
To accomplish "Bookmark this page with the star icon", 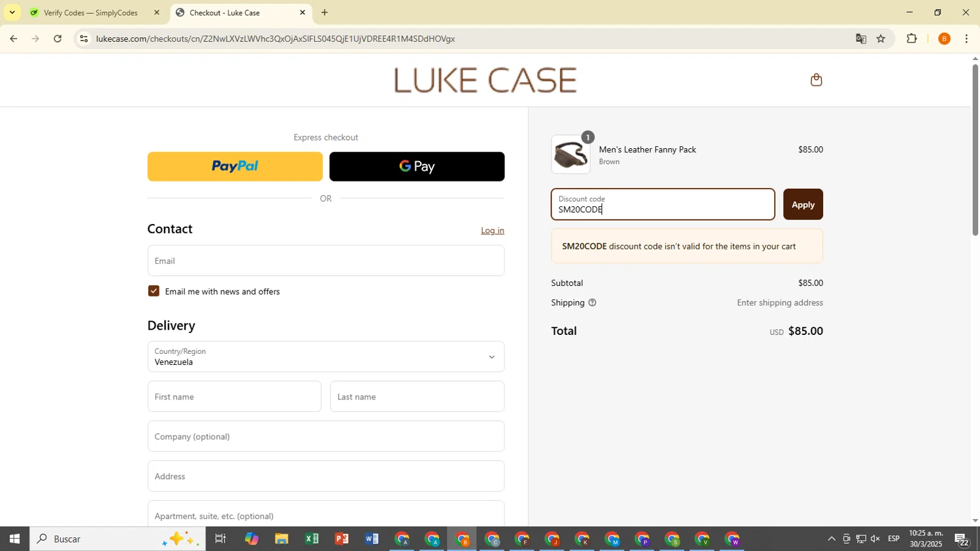I will tap(881, 39).
